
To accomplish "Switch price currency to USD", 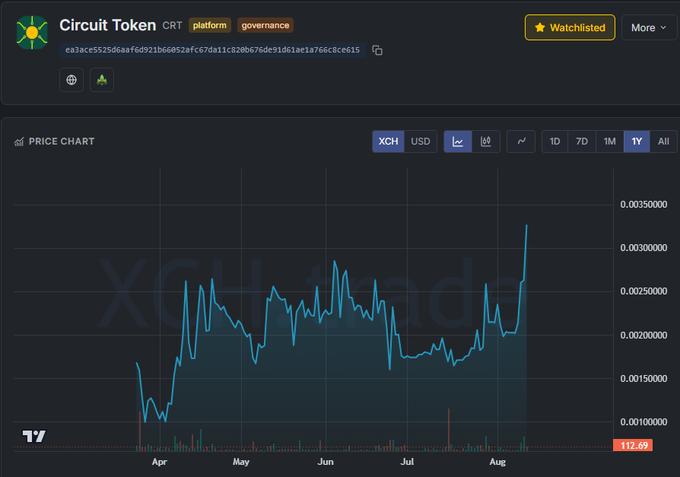I will 420,141.
